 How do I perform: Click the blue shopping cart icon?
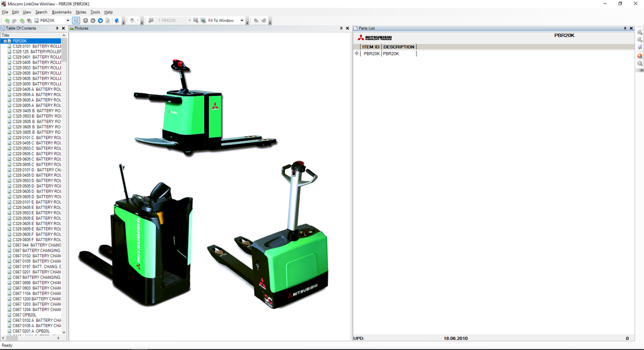[640, 47]
